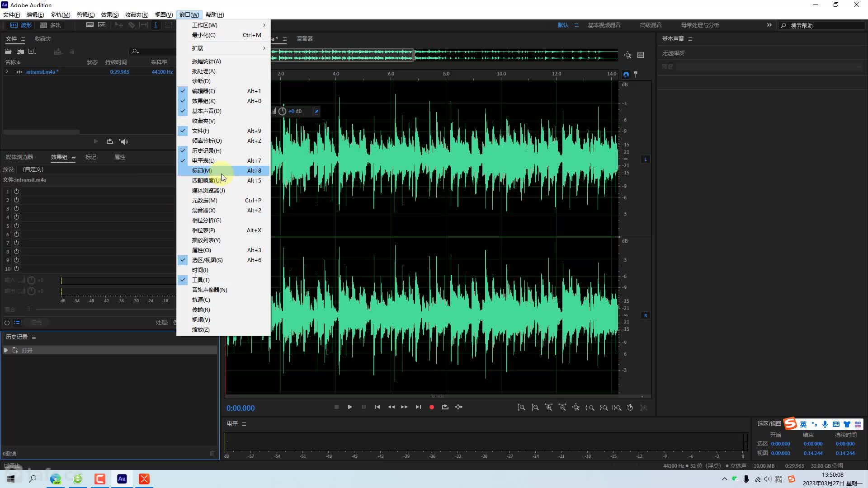Move playhead to next marker
868x488 pixels.
[418, 407]
